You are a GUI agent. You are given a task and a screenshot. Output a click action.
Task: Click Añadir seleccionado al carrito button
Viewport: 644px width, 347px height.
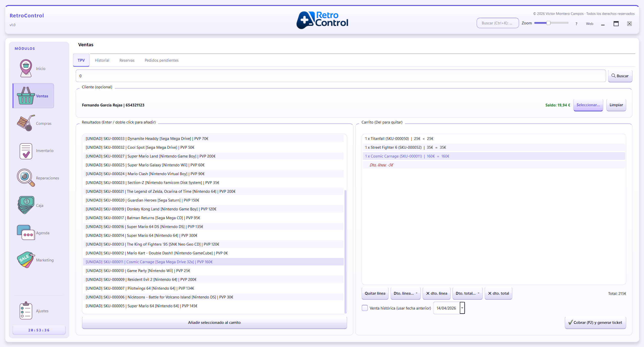click(x=214, y=323)
